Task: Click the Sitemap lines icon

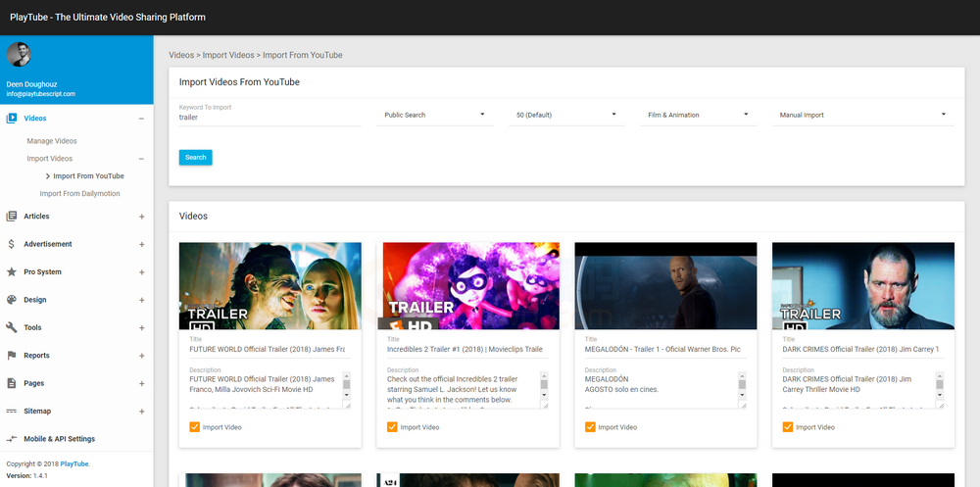Action: [x=11, y=411]
